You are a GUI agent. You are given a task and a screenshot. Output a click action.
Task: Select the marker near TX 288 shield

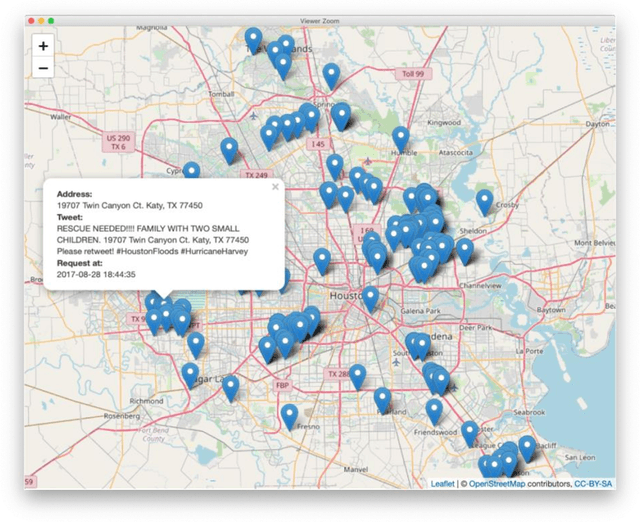pyautogui.click(x=357, y=376)
